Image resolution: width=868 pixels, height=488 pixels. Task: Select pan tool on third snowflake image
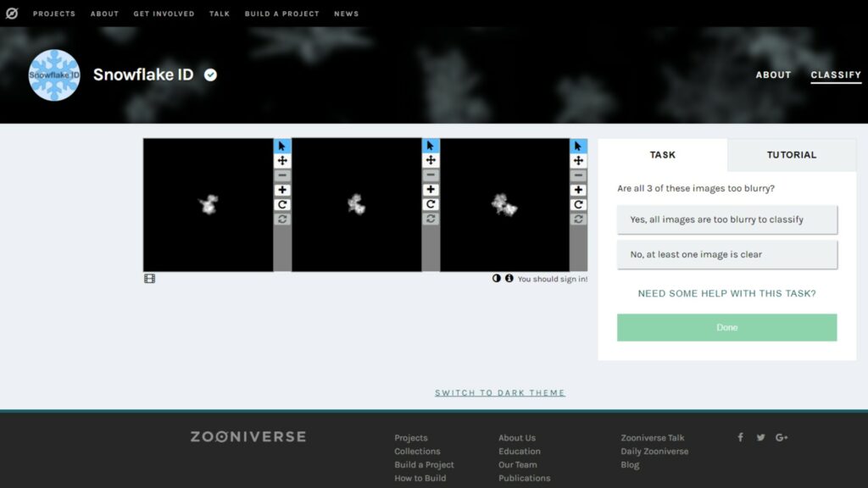pyautogui.click(x=578, y=160)
